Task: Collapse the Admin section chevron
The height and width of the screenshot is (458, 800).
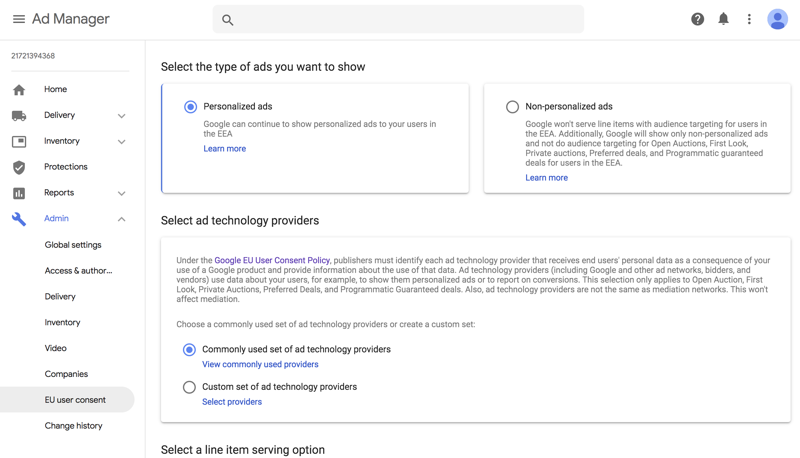Action: (121, 219)
